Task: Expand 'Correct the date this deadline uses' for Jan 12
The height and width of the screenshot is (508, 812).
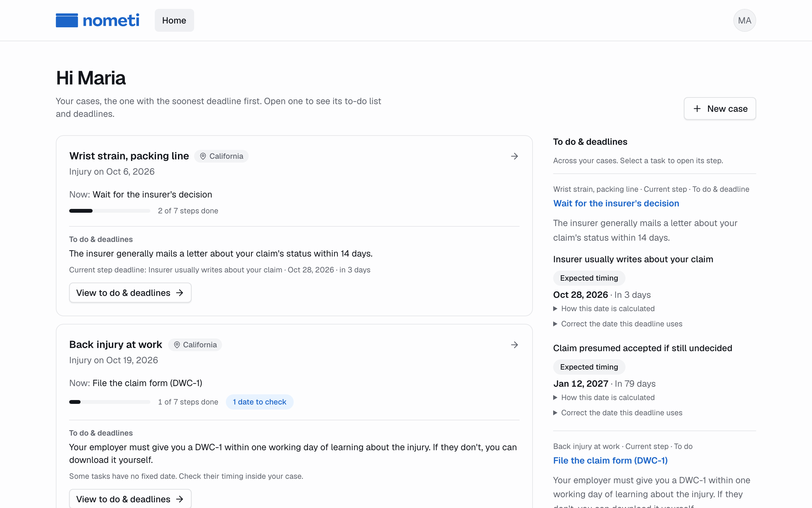Action: click(x=618, y=412)
